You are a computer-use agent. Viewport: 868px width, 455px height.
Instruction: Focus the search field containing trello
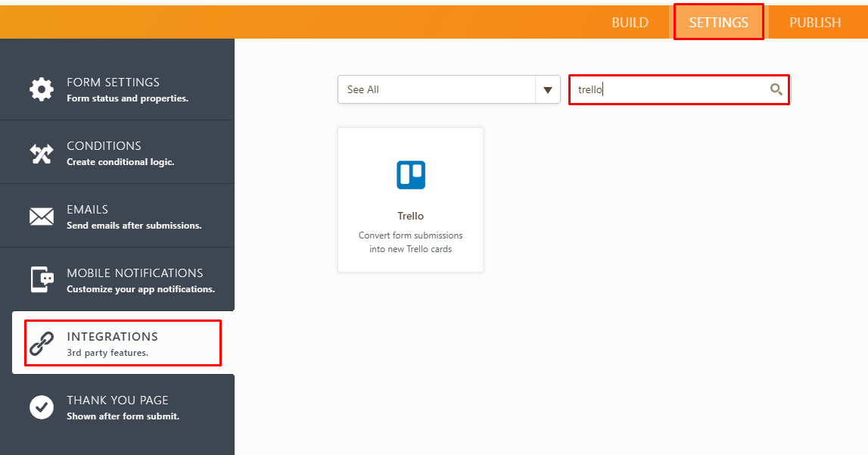pos(670,89)
